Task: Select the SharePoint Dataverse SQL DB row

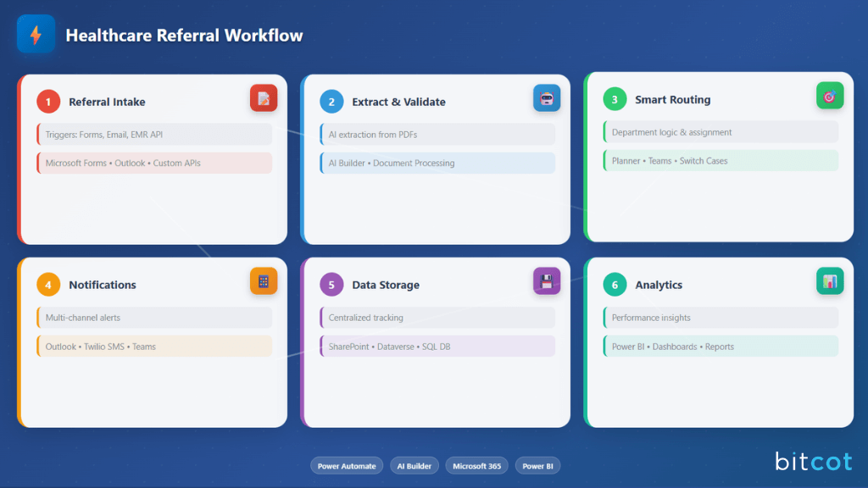Action: pyautogui.click(x=437, y=346)
